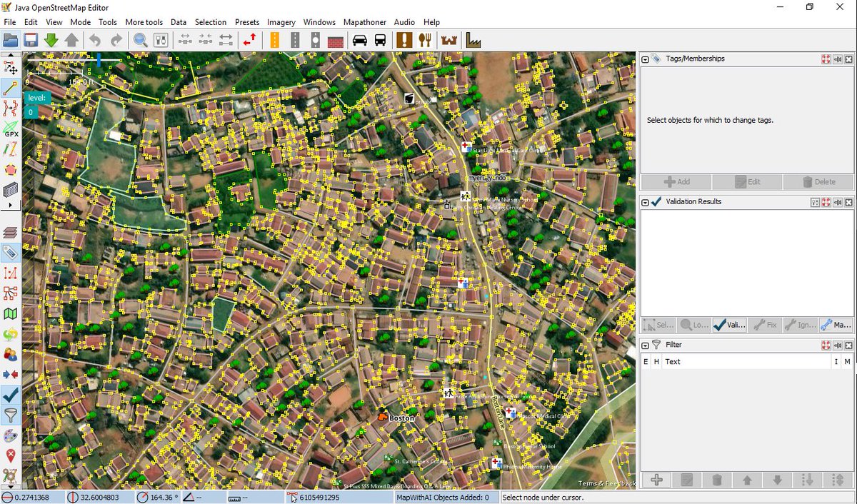The height and width of the screenshot is (504, 857).
Task: Select the car preset icon
Action: (360, 40)
